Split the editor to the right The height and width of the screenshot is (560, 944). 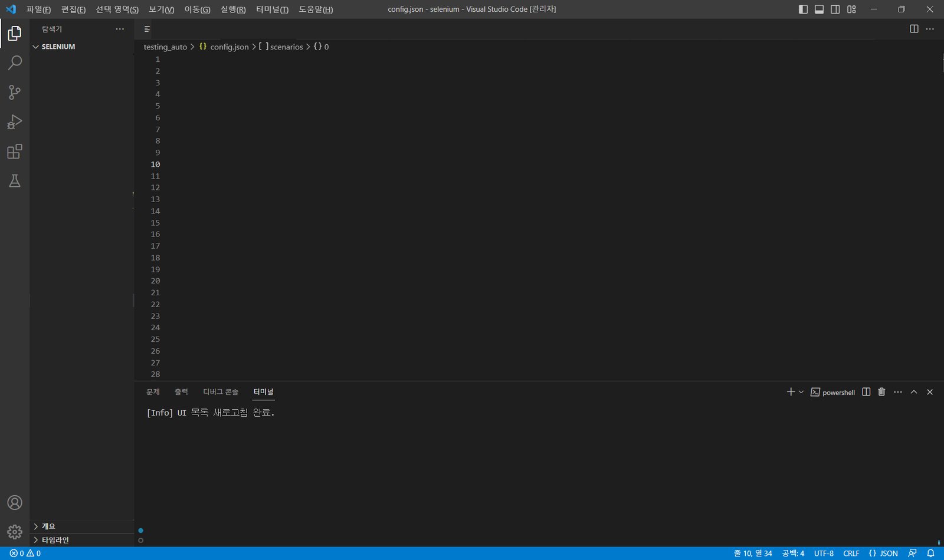[x=914, y=29]
